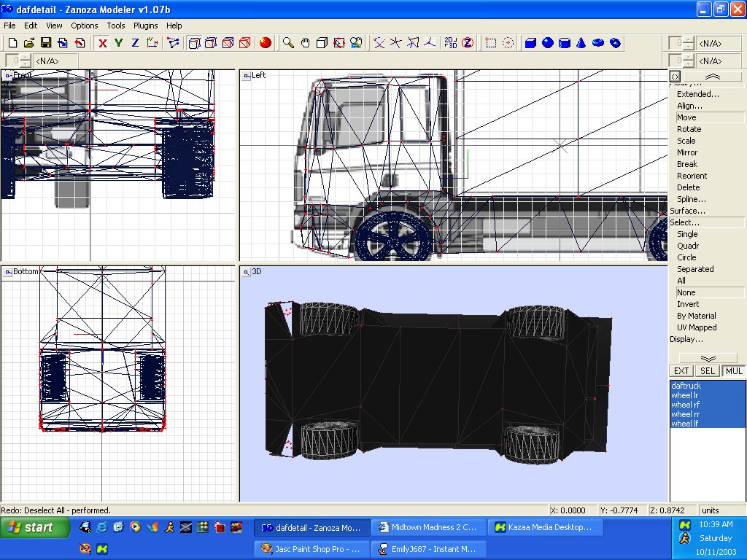This screenshot has width=747, height=560.
Task: Select the hand pan tool
Action: pos(306,43)
